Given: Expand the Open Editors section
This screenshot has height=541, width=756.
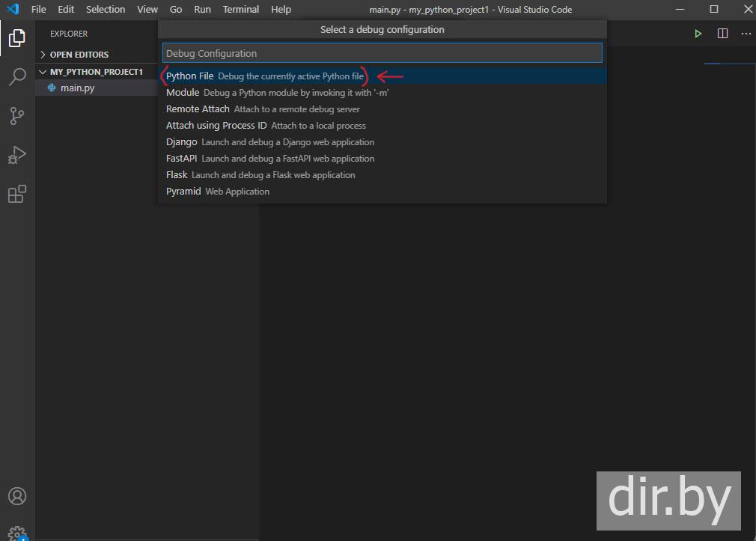Looking at the screenshot, I should point(79,55).
